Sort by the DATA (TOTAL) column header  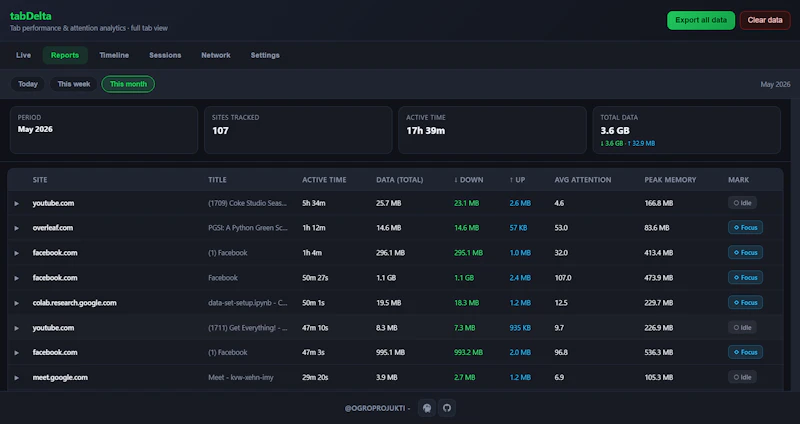coord(399,180)
